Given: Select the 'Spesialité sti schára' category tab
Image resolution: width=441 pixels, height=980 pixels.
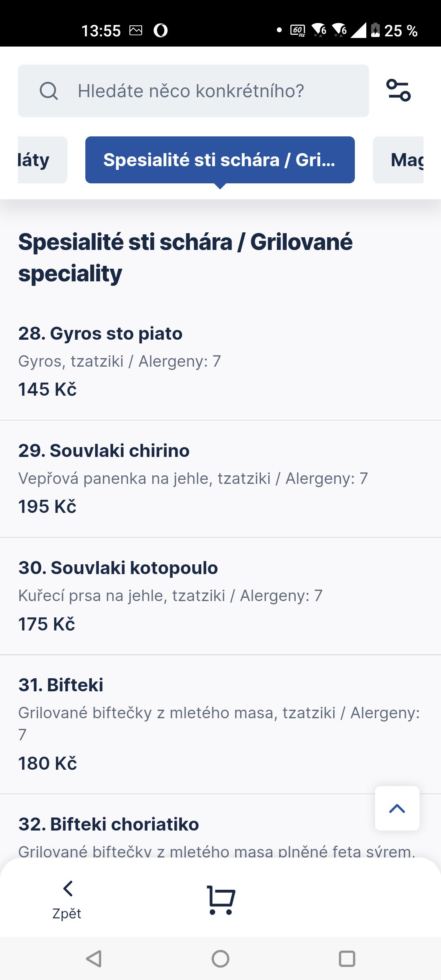Looking at the screenshot, I should point(220,160).
